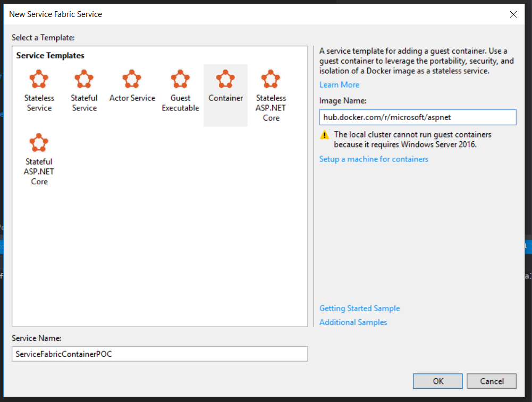Click the 'Guest Executable' caption text
The height and width of the screenshot is (402, 532).
tap(181, 103)
